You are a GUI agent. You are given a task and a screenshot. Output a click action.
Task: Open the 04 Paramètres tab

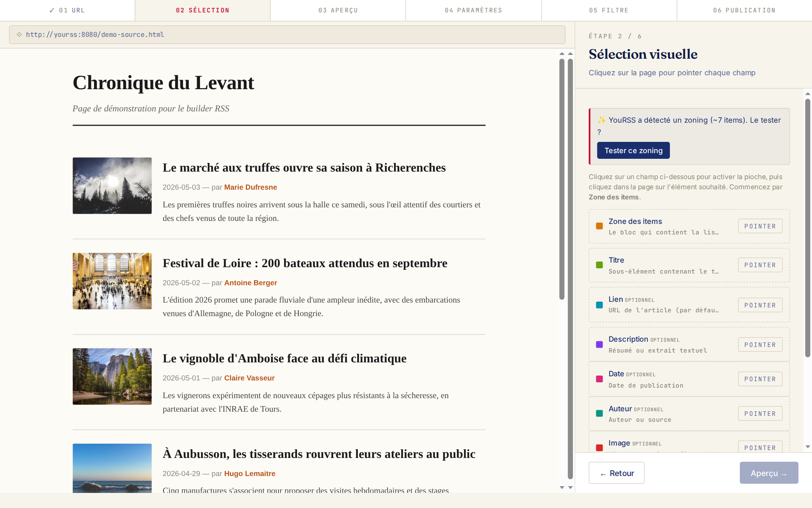pyautogui.click(x=474, y=10)
